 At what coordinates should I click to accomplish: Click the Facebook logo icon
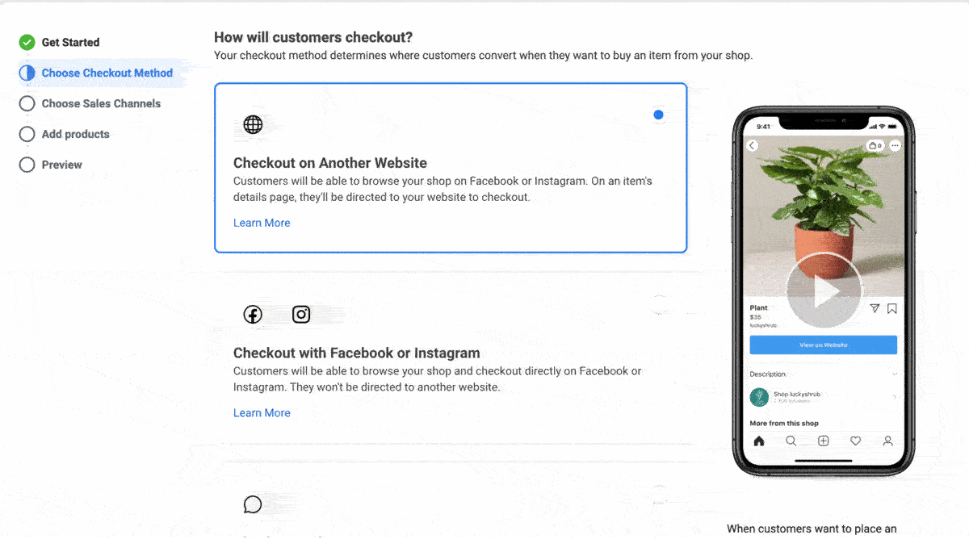tap(253, 315)
